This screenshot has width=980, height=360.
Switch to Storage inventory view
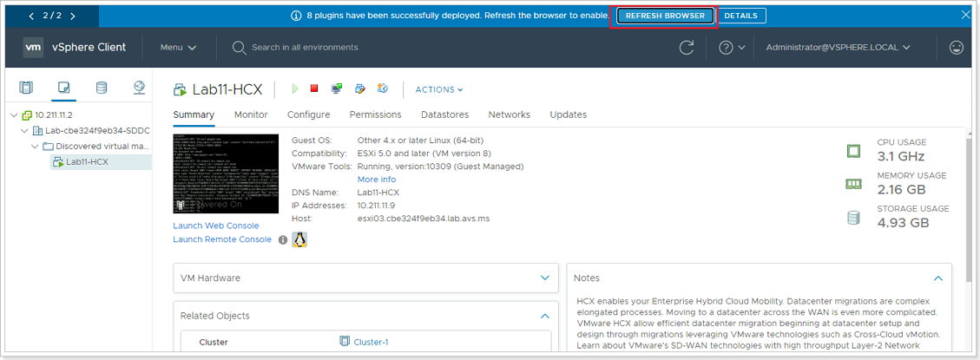(102, 88)
